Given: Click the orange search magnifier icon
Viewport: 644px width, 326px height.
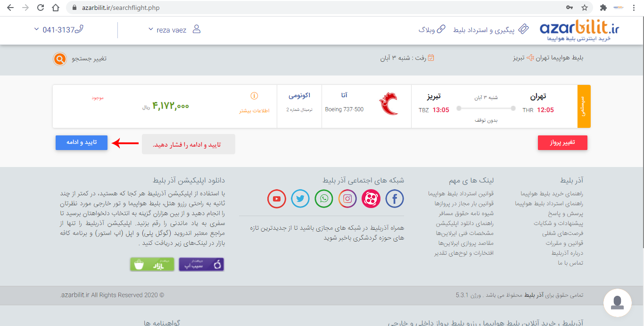Looking at the screenshot, I should [60, 59].
